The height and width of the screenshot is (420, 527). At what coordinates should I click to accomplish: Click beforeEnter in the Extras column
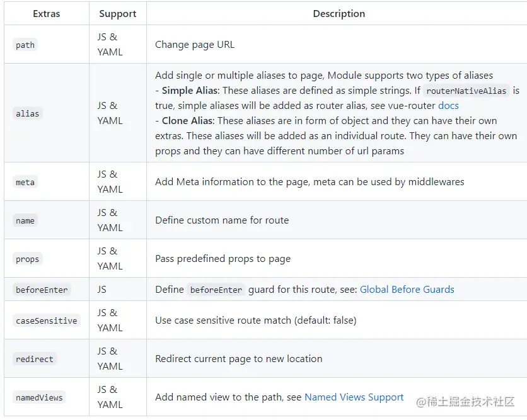[42, 290]
